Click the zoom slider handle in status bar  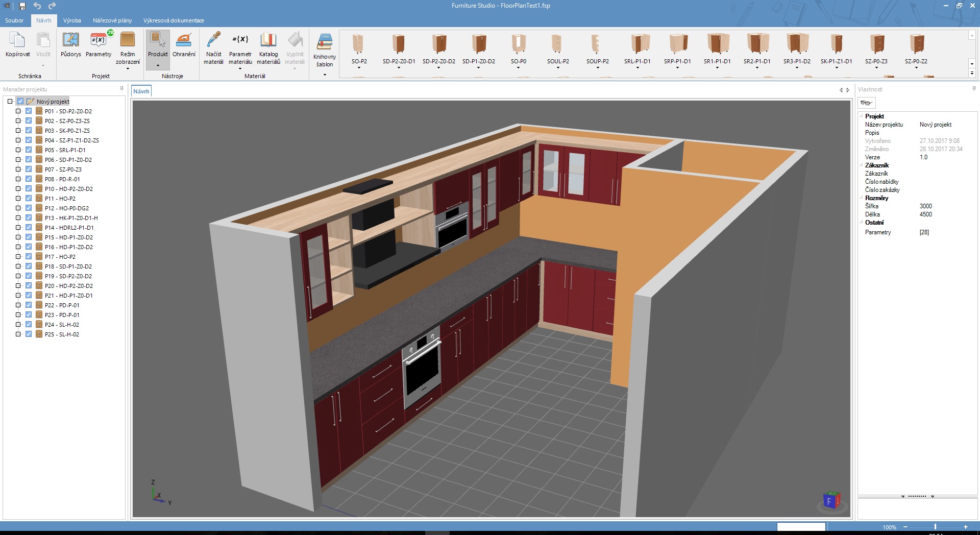[935, 526]
